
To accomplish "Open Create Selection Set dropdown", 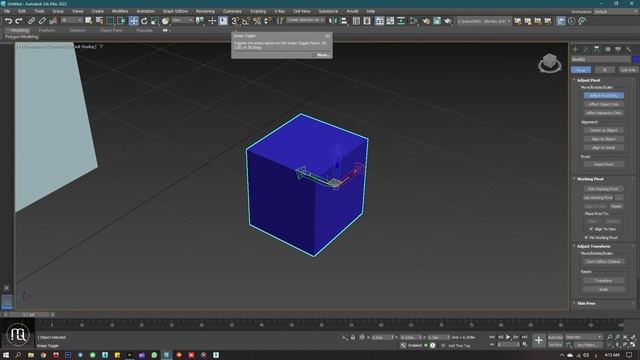I will [305, 20].
